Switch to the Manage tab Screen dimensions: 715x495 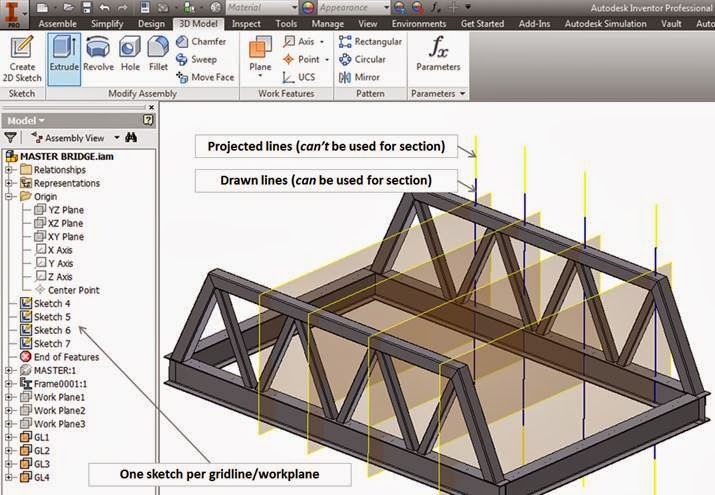click(x=327, y=24)
